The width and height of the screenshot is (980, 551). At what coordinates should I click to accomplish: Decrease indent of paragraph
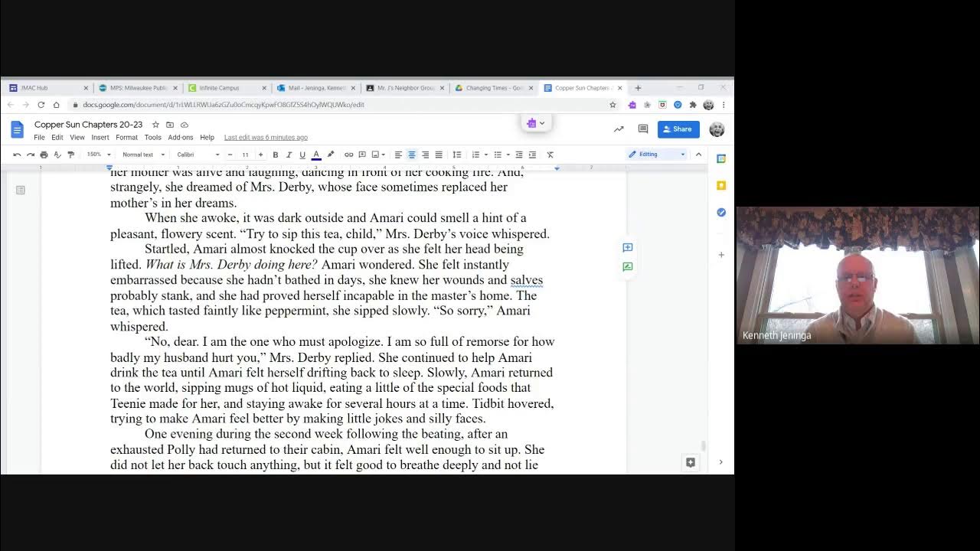pos(519,155)
